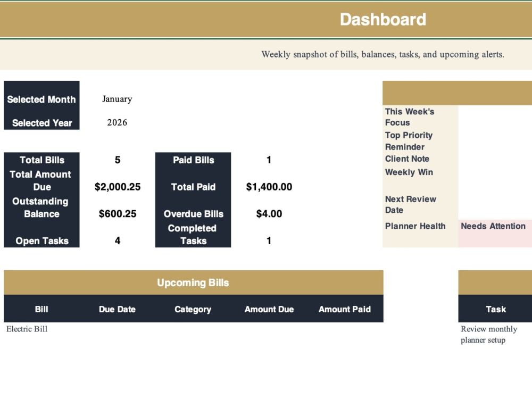Select the $4.00 overdue value
This screenshot has width=532, height=399.
click(269, 214)
